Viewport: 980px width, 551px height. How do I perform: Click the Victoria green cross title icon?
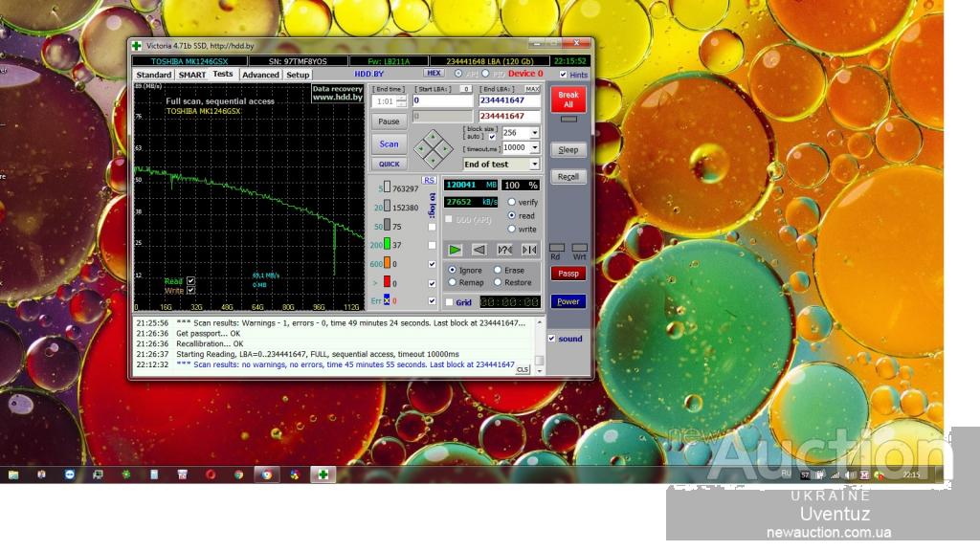click(x=136, y=46)
